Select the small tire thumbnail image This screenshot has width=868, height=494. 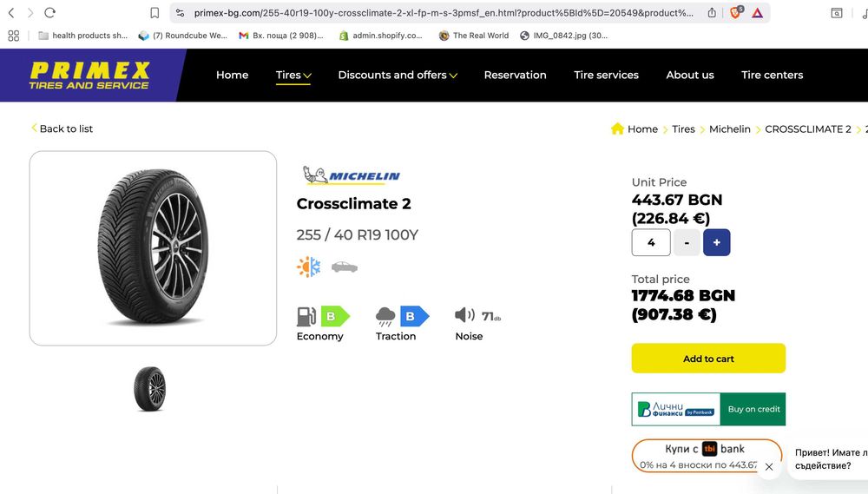149,389
